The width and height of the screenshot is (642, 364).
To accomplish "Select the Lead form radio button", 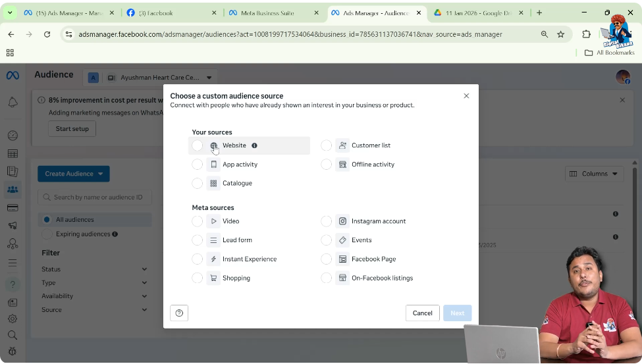I will tap(198, 240).
